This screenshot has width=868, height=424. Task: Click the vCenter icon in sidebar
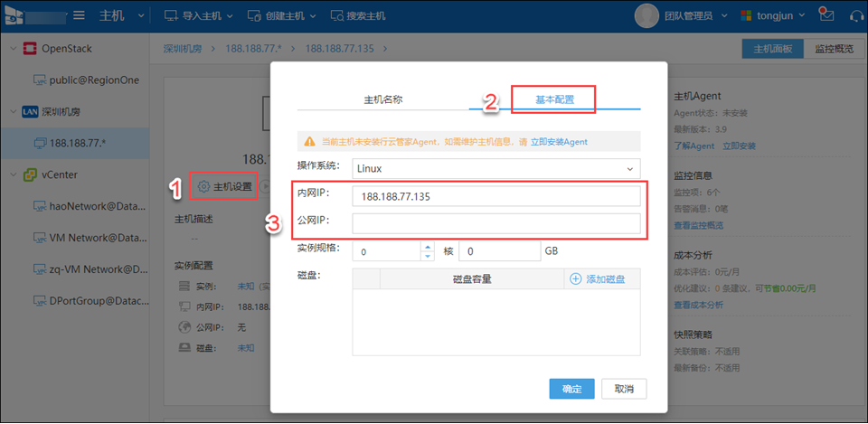30,174
